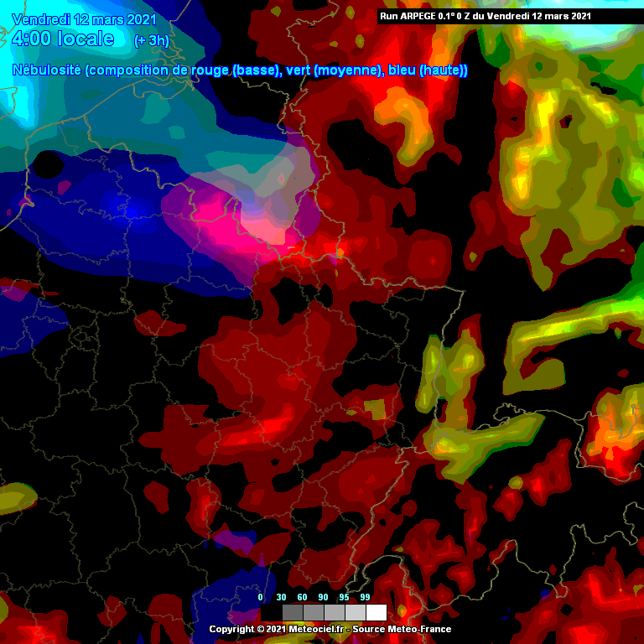Click the "4:00 locale" time label
Viewport: 644px width, 644px height.
(x=63, y=39)
